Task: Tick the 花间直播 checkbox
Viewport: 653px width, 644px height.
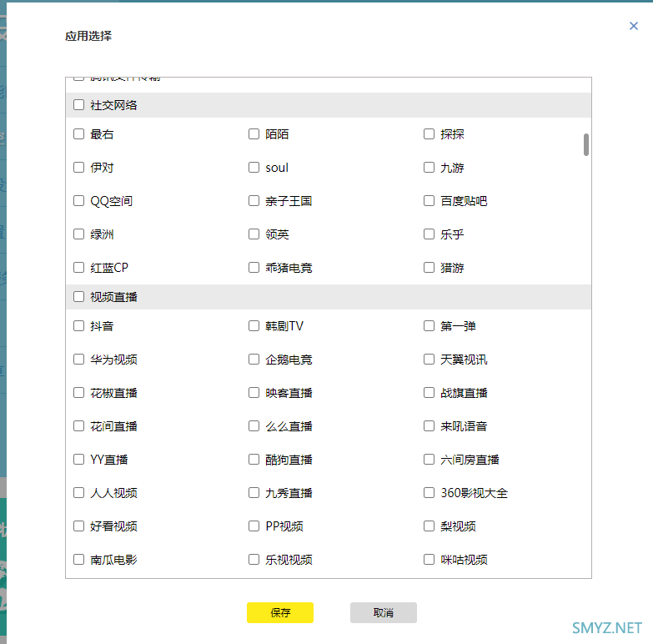Action: click(78, 425)
